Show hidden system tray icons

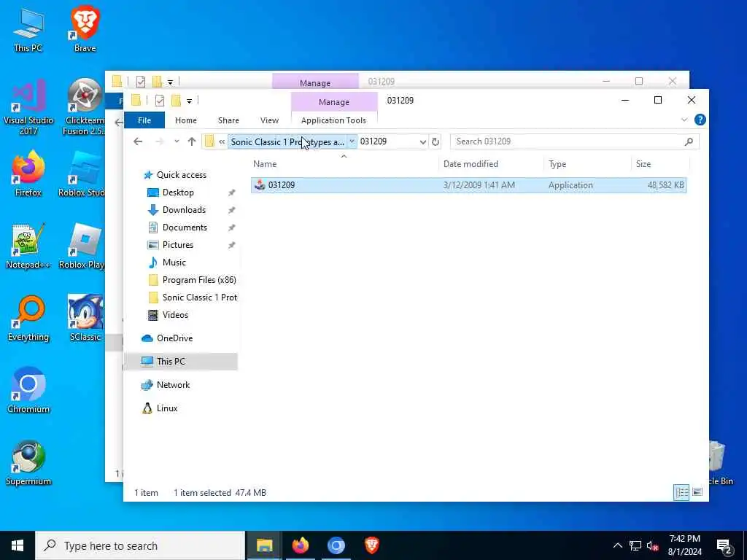tap(617, 545)
